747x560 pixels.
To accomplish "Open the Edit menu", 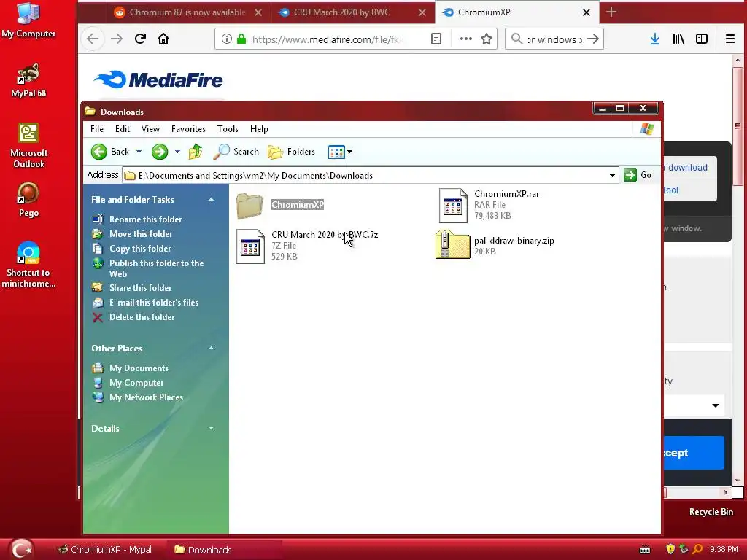I will click(x=123, y=129).
